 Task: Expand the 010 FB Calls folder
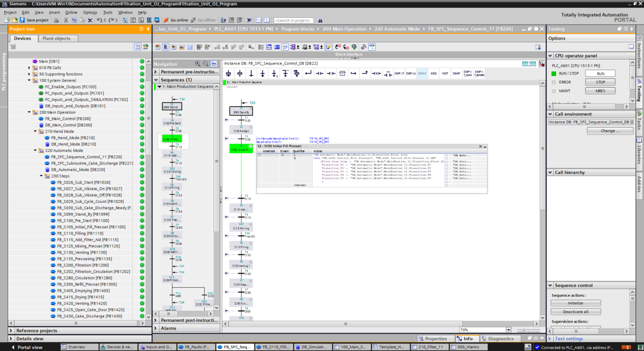tap(29, 68)
